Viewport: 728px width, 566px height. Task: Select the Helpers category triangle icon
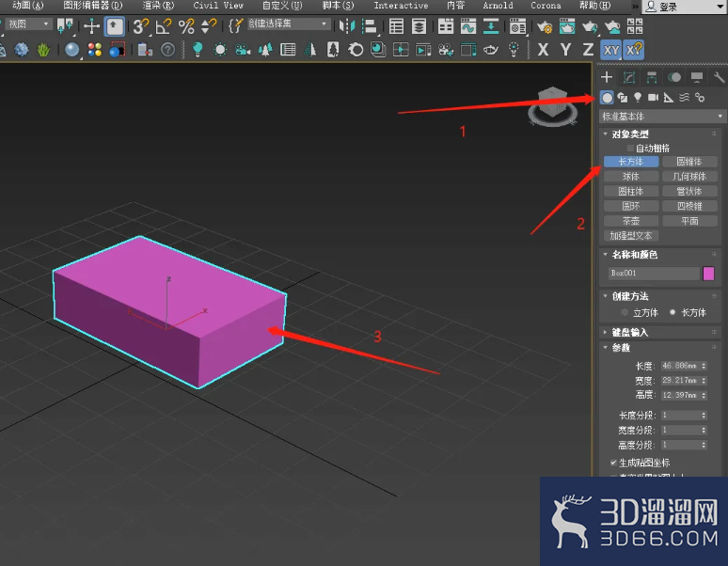click(669, 98)
